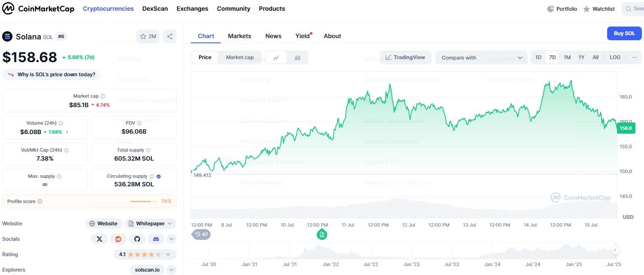Viewport: 644px width, 275px height.
Task: Open the Watchlist star icon in header
Action: [587, 9]
